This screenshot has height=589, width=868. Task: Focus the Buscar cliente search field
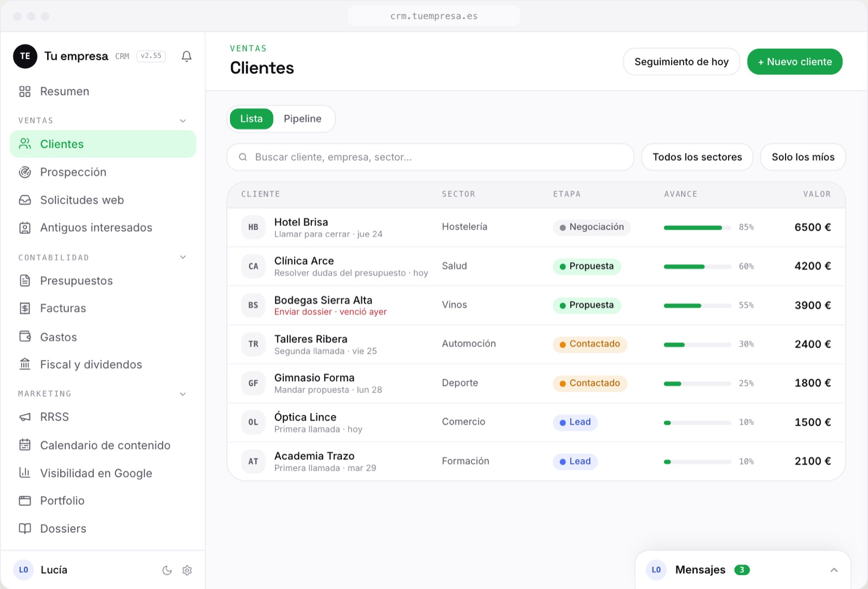[x=430, y=157]
